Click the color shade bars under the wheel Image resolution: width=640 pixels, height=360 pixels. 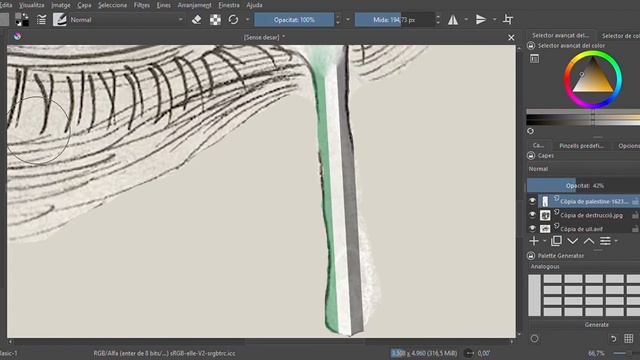[x=583, y=117]
